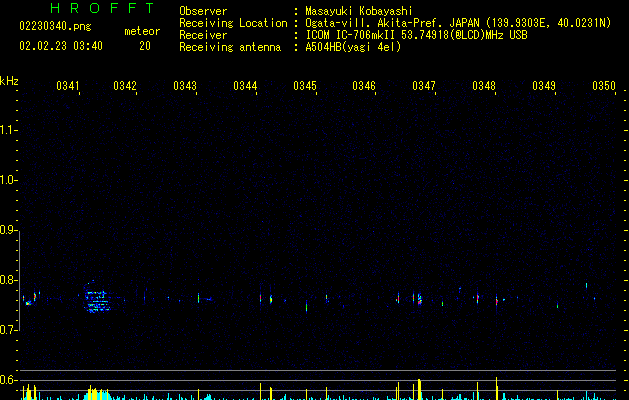The height and width of the screenshot is (400, 629).
Task: Click the Observer label
Action: (x=203, y=11)
